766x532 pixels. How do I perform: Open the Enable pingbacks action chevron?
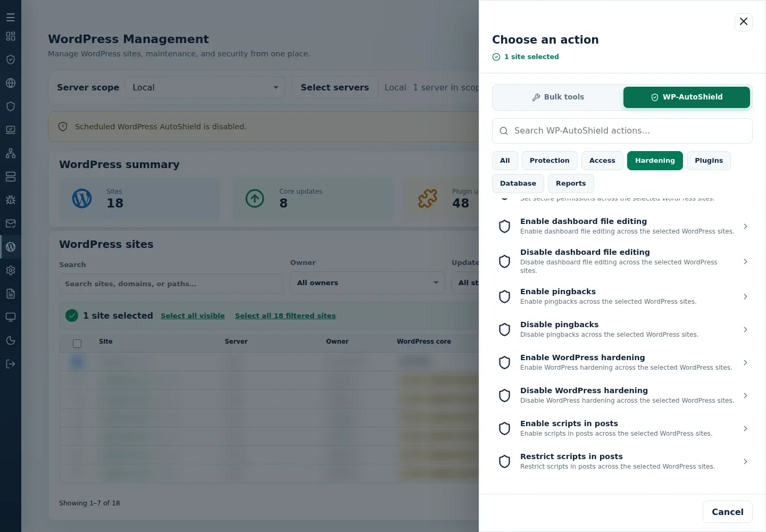click(x=745, y=297)
